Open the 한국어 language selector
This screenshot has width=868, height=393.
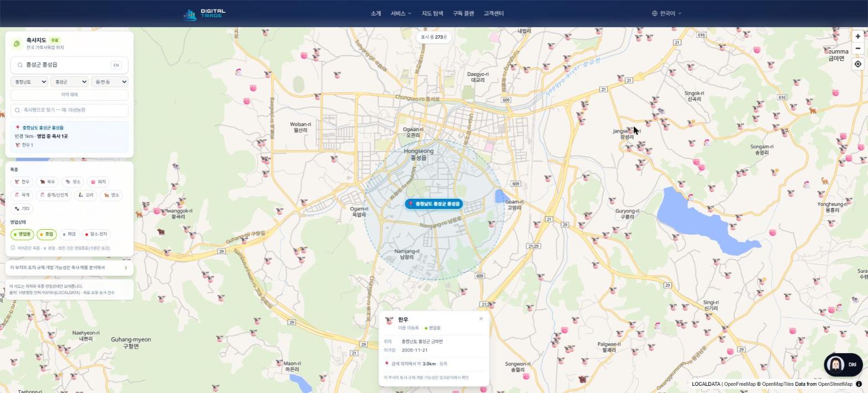pos(666,14)
